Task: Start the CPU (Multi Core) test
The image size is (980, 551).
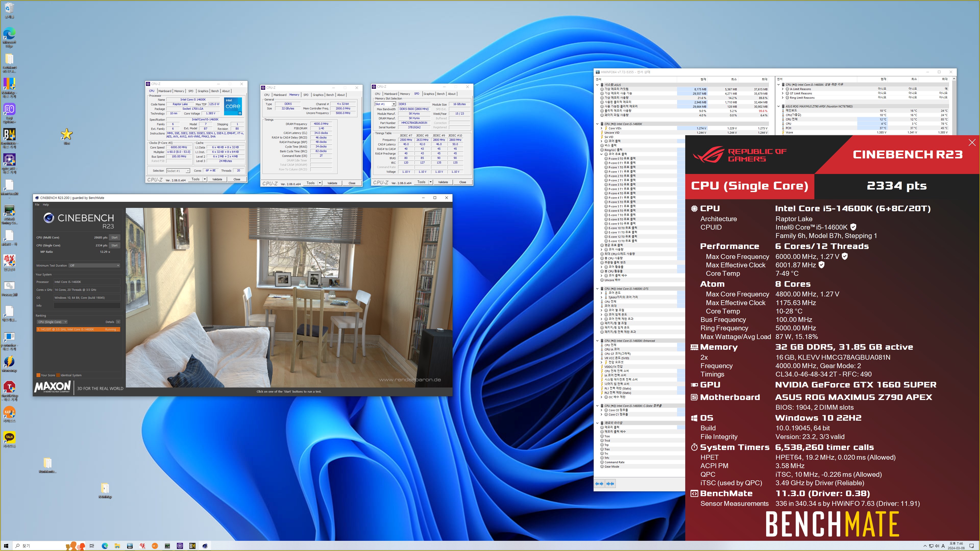Action: point(115,237)
